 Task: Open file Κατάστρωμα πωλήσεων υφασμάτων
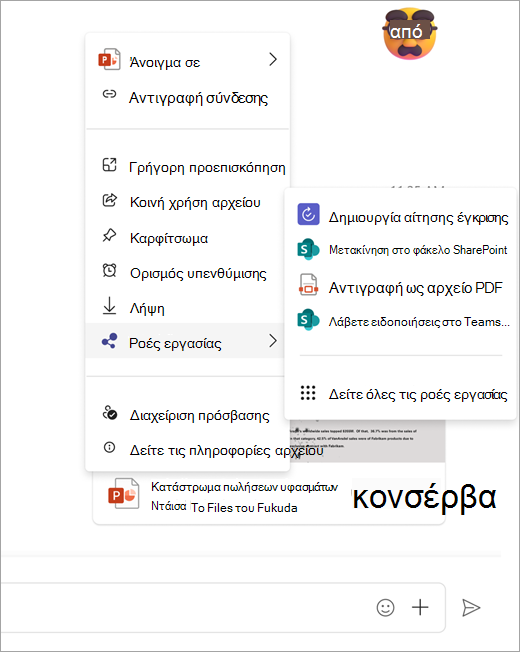point(244,487)
